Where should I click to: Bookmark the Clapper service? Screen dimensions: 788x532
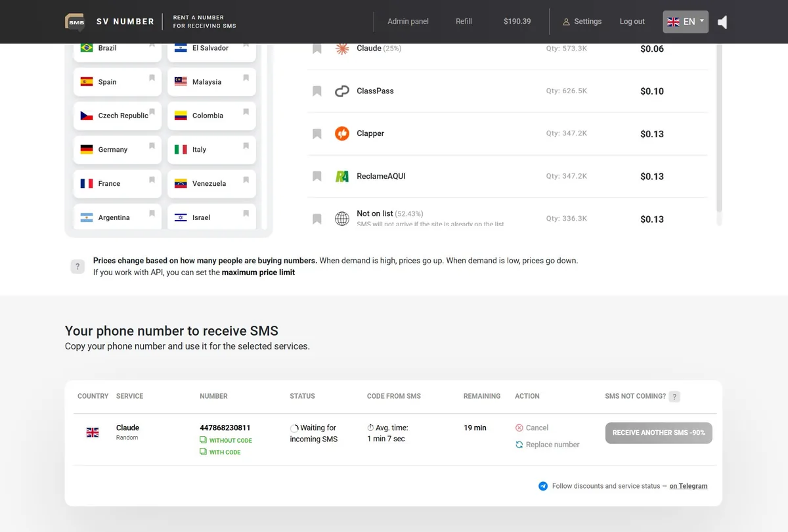(317, 134)
